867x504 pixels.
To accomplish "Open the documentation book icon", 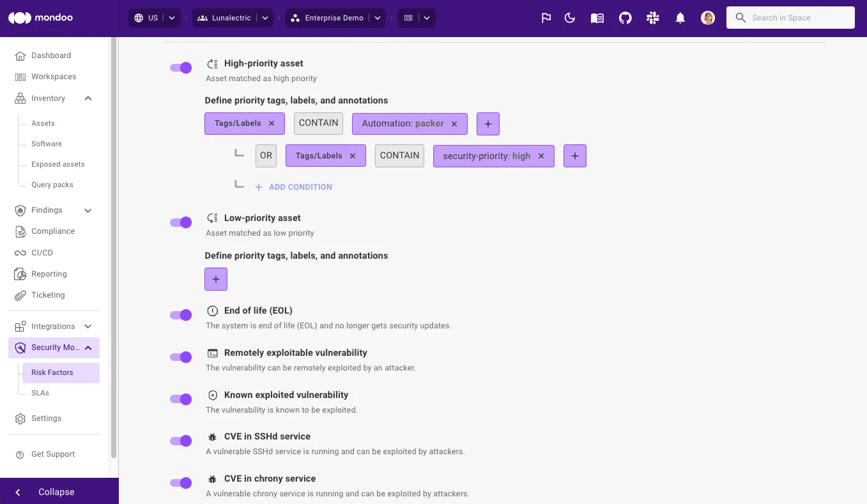I will point(597,18).
